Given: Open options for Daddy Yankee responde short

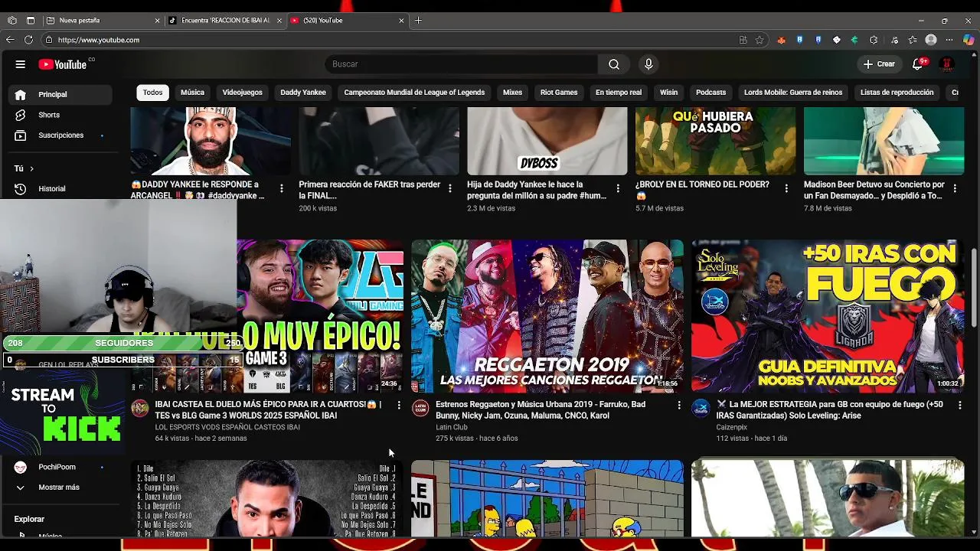Looking at the screenshot, I should coord(281,187).
